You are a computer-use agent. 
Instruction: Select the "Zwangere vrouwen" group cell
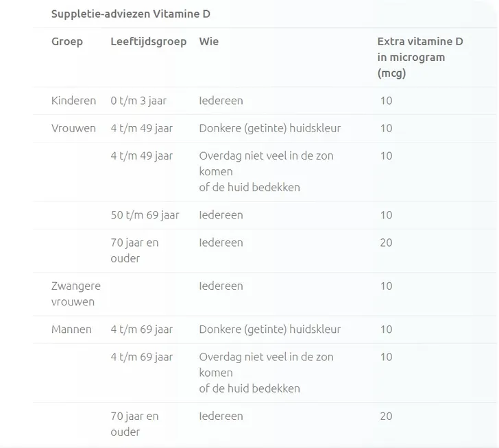[75, 294]
